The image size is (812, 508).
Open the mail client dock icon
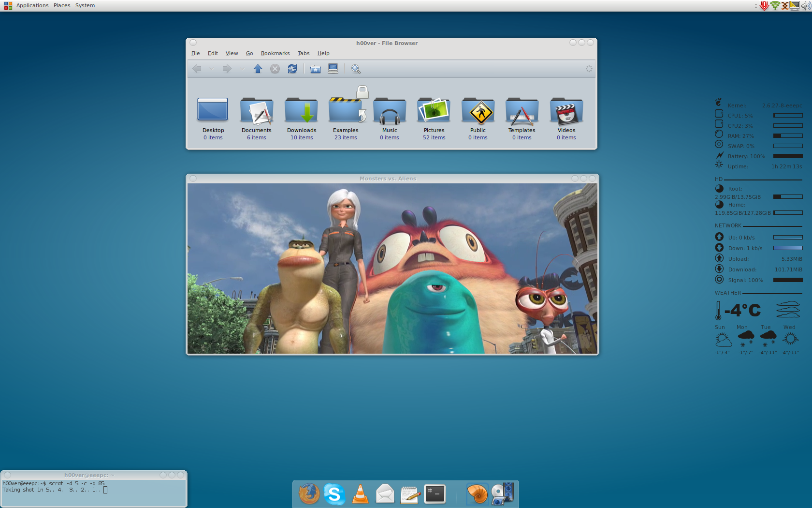coord(385,494)
